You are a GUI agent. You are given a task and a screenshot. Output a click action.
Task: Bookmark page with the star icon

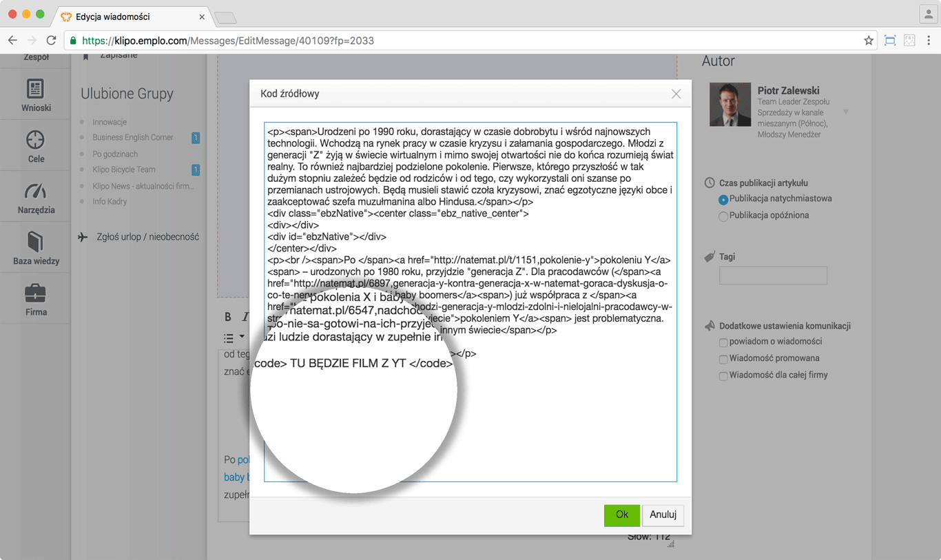tap(869, 41)
